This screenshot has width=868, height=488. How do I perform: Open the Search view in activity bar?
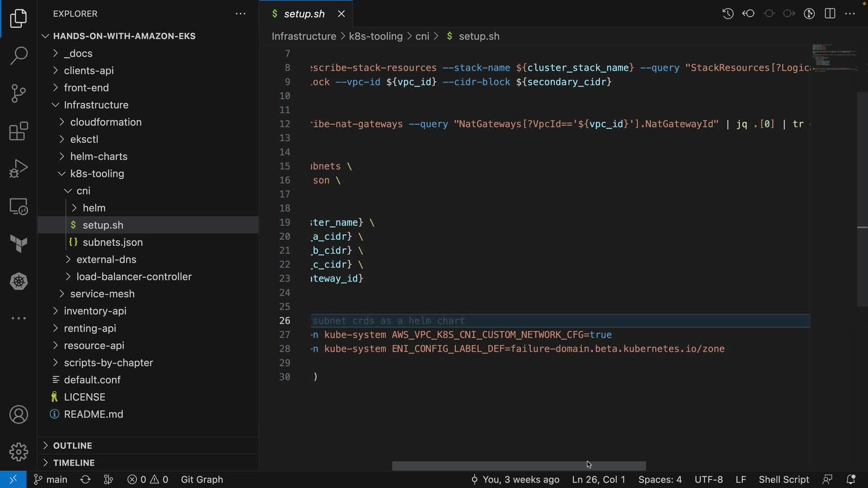point(19,56)
